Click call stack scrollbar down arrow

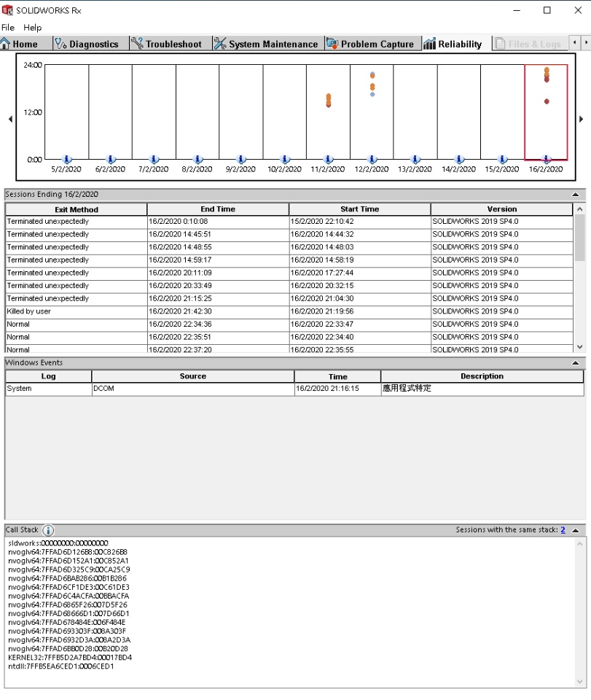pyautogui.click(x=579, y=682)
